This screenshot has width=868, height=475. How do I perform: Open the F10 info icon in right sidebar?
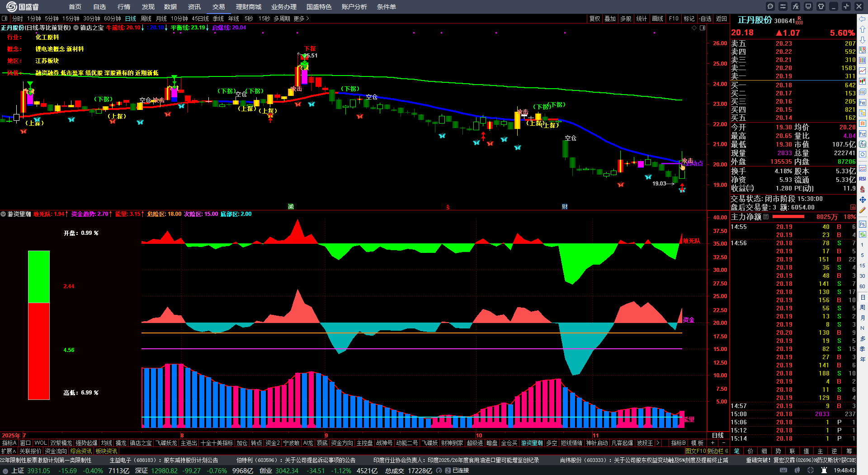click(x=863, y=103)
